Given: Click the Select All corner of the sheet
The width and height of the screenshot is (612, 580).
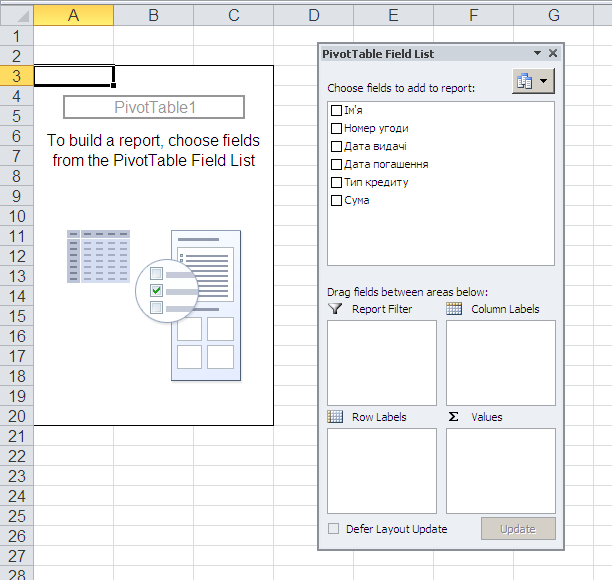Looking at the screenshot, I should coord(16,15).
